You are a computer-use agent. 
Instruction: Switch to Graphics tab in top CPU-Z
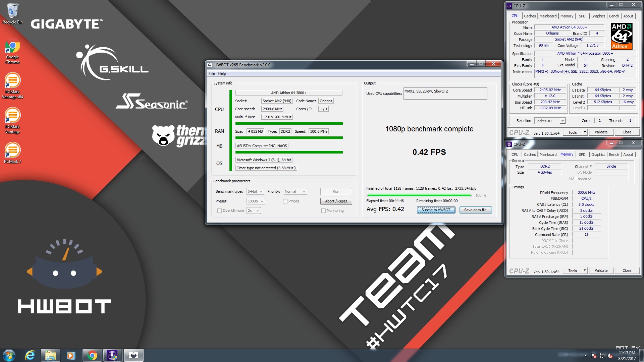click(x=598, y=16)
